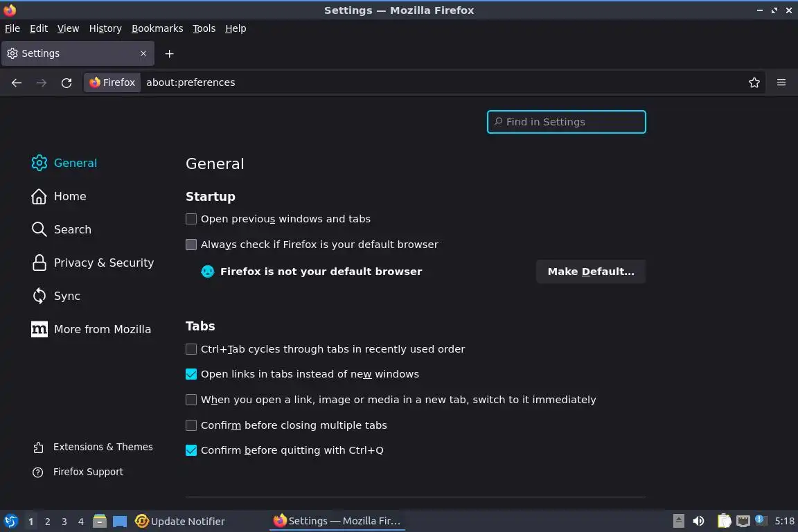Open the Edit menu
Screen dimensions: 798x532
pyautogui.click(x=39, y=28)
